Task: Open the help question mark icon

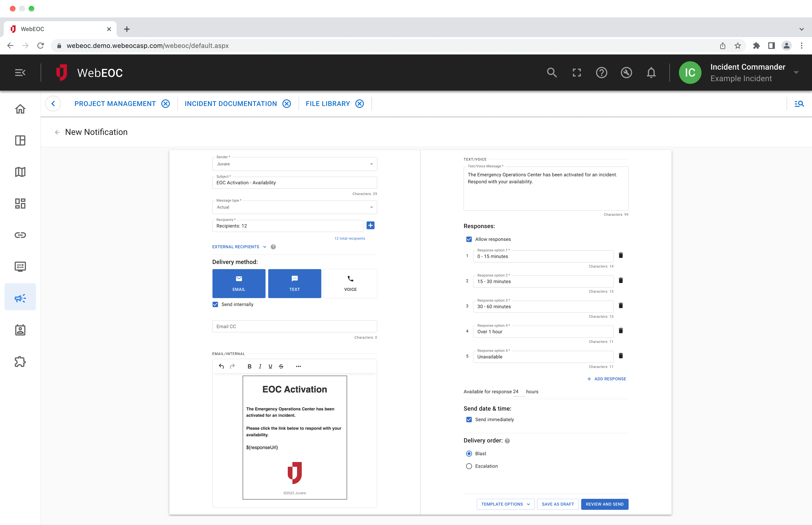Action: coord(601,73)
